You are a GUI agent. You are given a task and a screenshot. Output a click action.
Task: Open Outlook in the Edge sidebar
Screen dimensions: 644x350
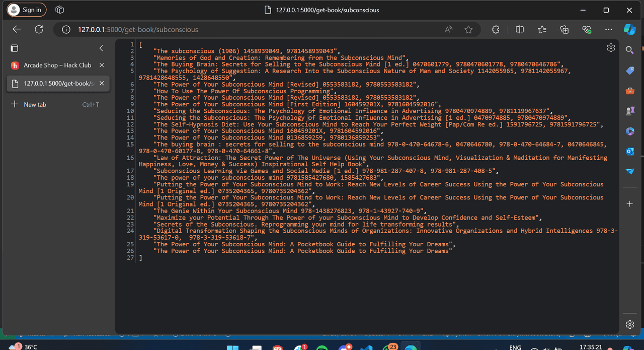point(629,151)
